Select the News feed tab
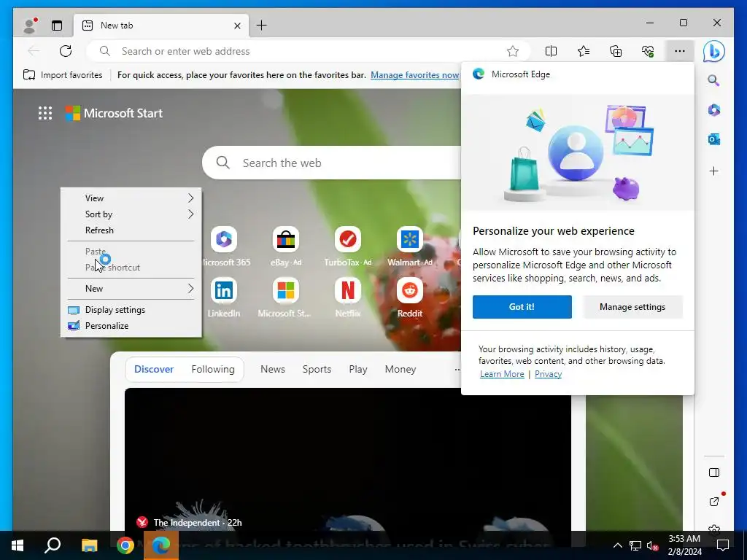The image size is (747, 560). tap(273, 369)
